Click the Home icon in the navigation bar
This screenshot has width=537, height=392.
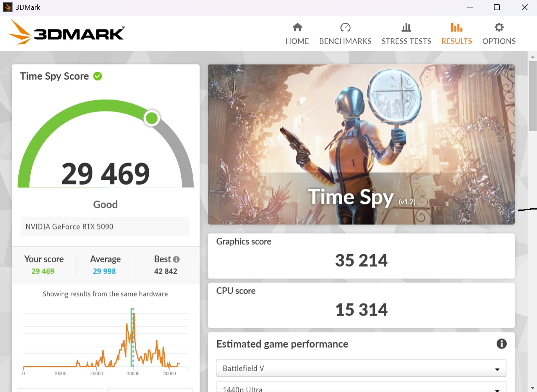tap(297, 27)
